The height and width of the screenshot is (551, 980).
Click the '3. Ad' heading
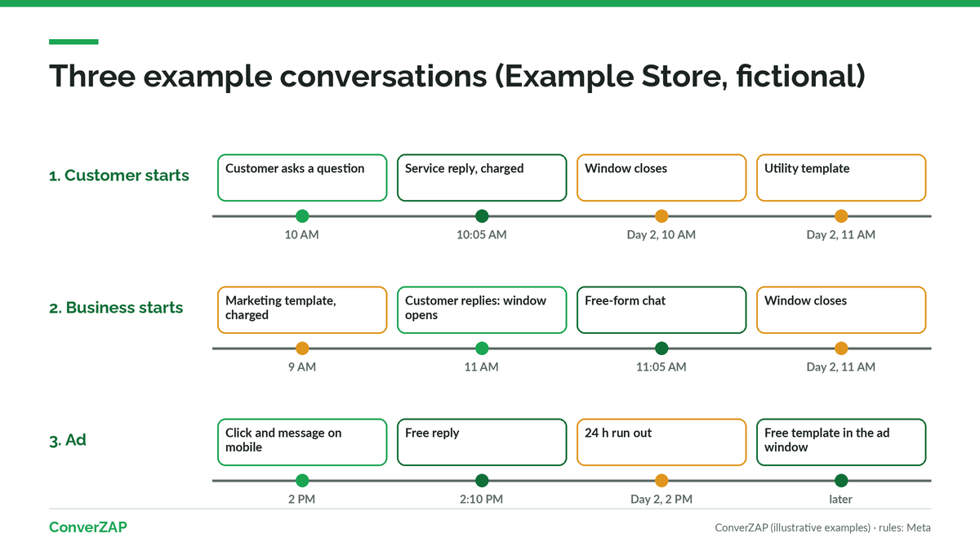(68, 440)
